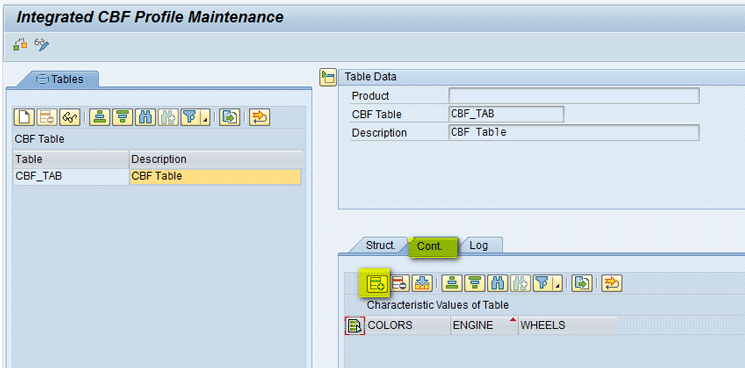Image resolution: width=745 pixels, height=368 pixels.
Task: Open the filter dropdown arrow in the Tables toolbar
Action: pyautogui.click(x=205, y=117)
